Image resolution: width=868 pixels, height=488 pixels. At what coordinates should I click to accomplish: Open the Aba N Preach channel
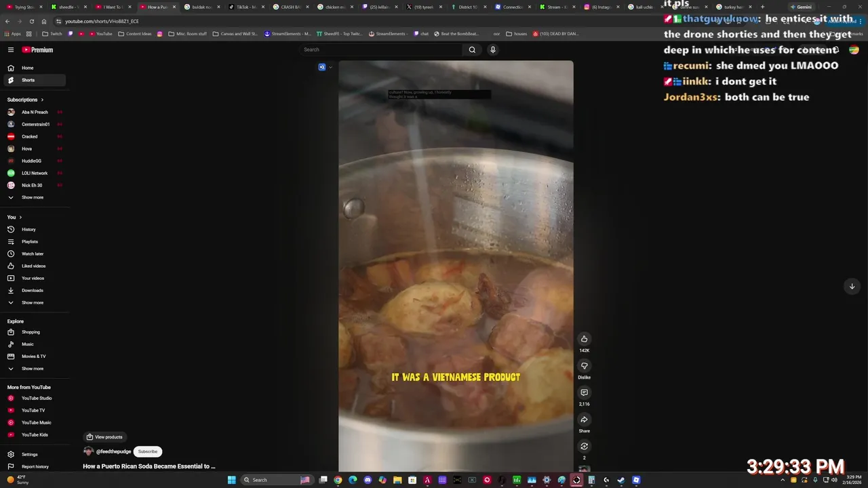[33, 112]
